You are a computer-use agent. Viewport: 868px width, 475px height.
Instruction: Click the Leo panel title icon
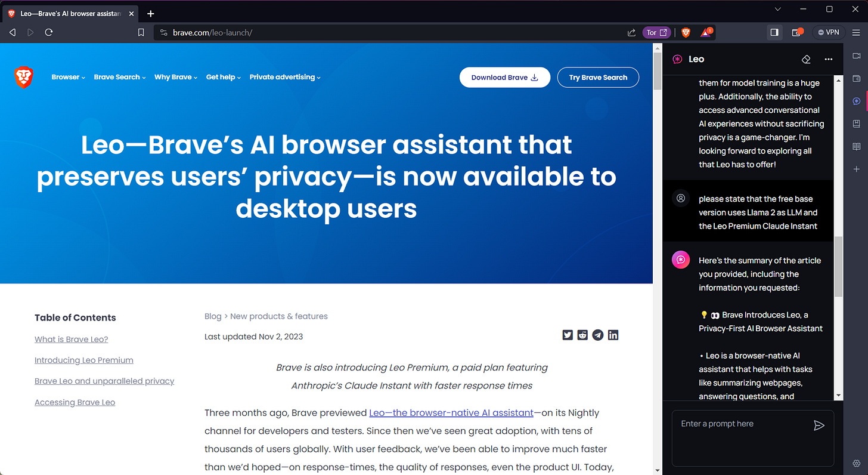(678, 59)
